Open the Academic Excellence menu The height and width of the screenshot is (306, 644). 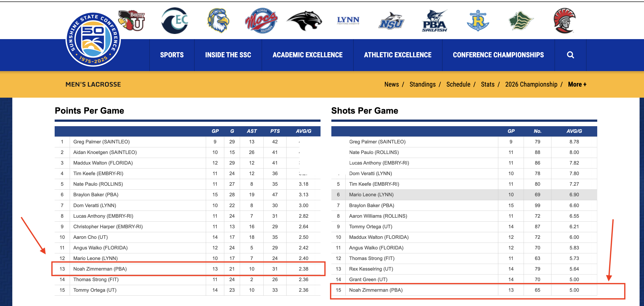pos(307,55)
